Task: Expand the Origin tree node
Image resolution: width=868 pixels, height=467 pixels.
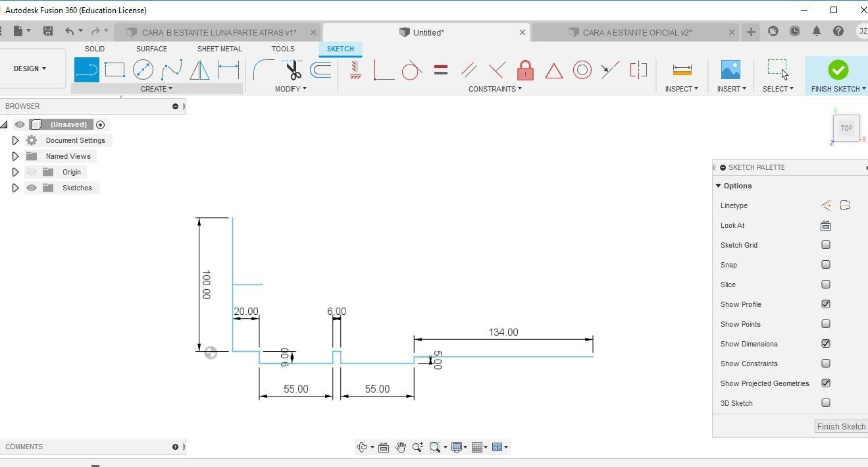Action: [15, 172]
